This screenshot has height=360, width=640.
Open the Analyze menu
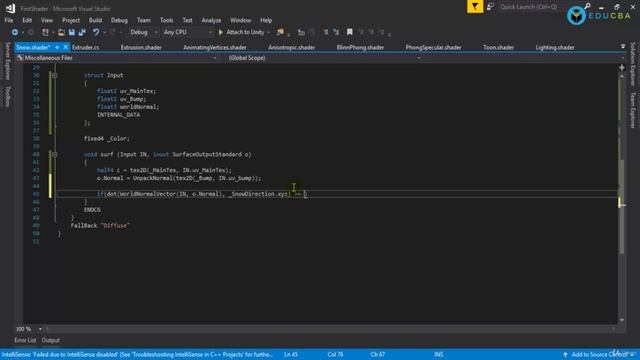pos(211,20)
